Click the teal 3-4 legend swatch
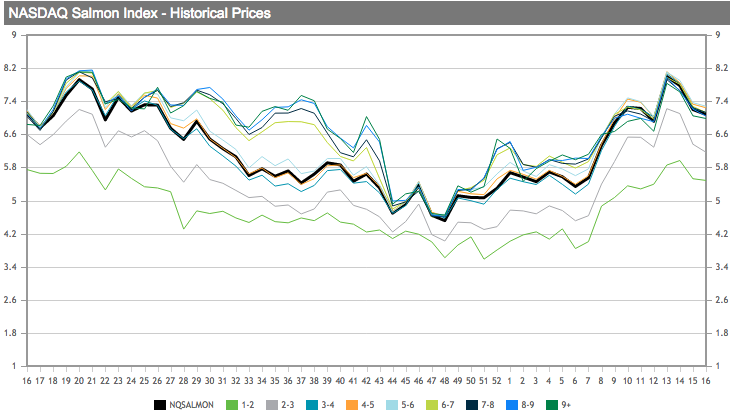 (312, 405)
